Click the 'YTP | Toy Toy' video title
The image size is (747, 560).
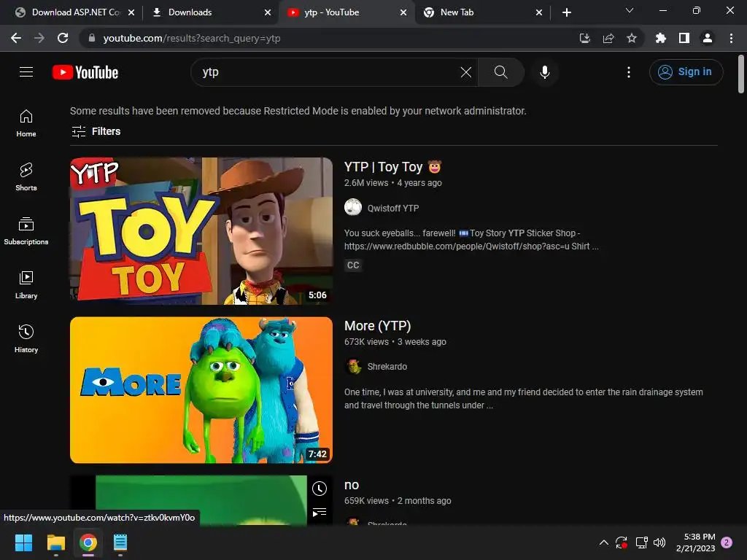pyautogui.click(x=392, y=167)
